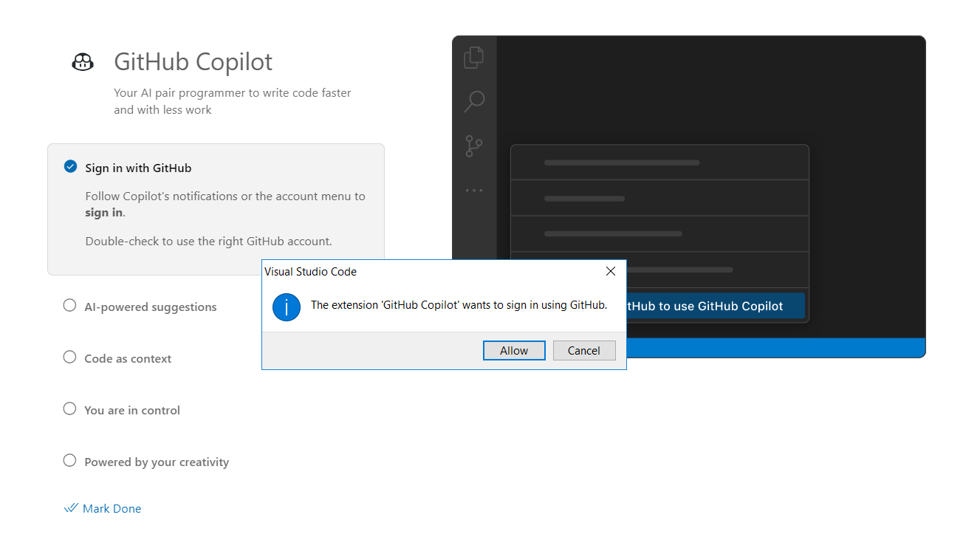
Task: Click the double-checkmark icon beside Mark Done
Action: (71, 508)
